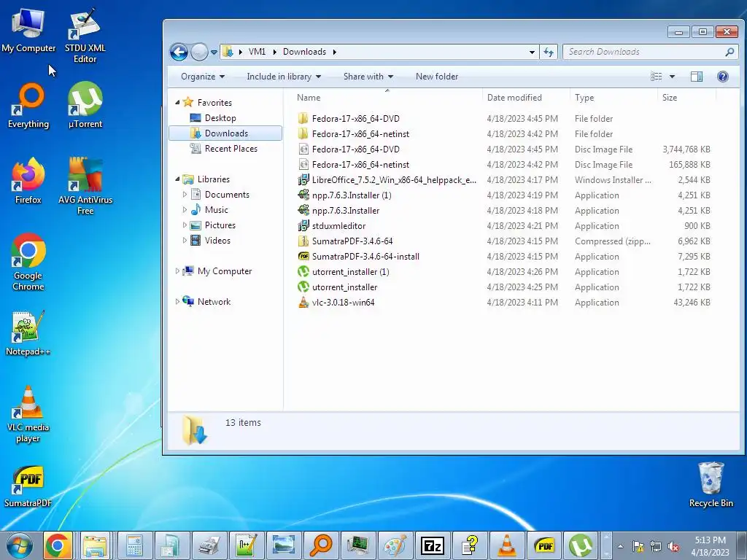The image size is (747, 560).
Task: Select Videos library in navigation pane
Action: [x=217, y=241]
